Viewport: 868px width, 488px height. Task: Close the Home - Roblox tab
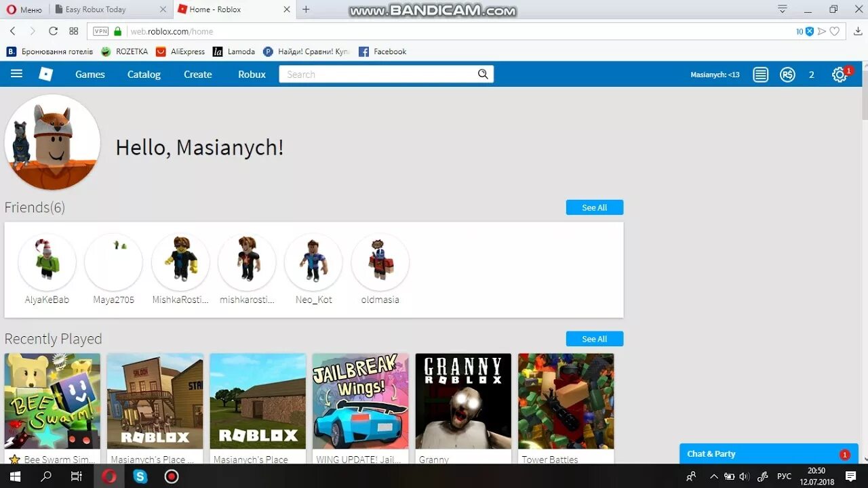[x=287, y=9]
